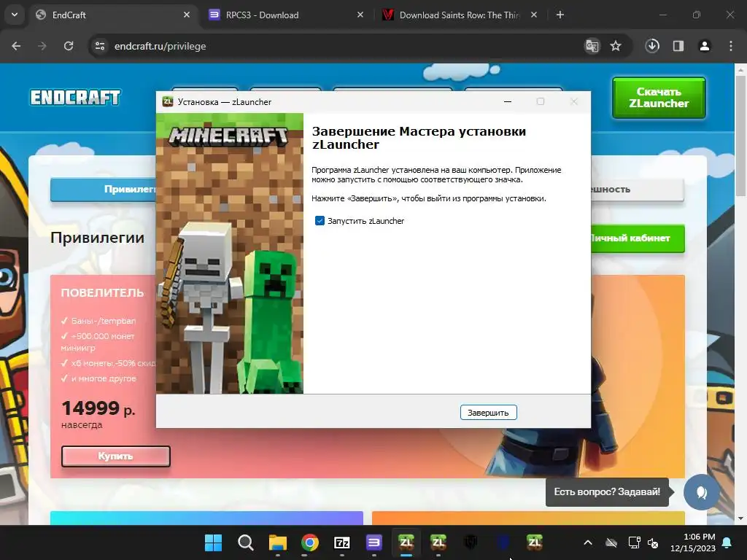Screen dimensions: 747x560
Task: Bookmark this page with the star icon
Action: (616, 46)
